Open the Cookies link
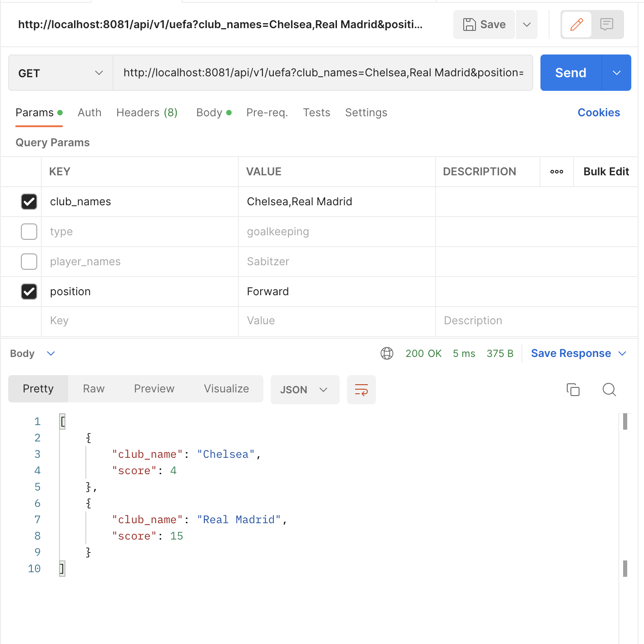 pyautogui.click(x=599, y=113)
